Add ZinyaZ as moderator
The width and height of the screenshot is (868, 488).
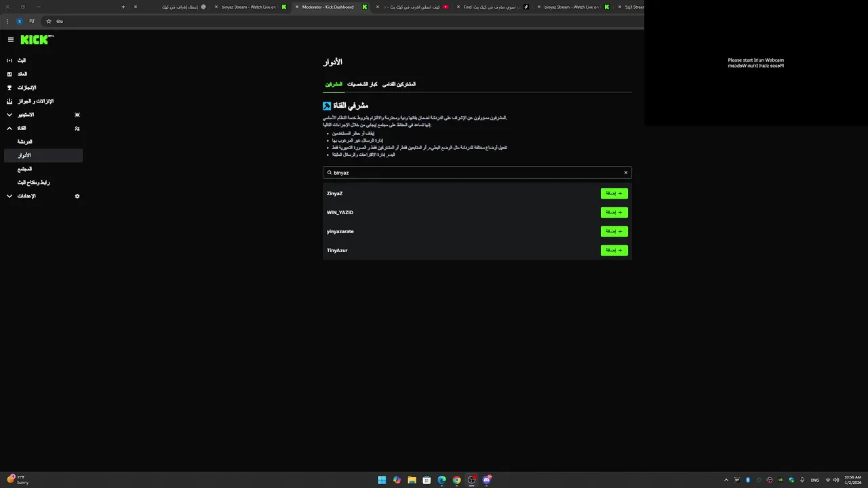614,193
